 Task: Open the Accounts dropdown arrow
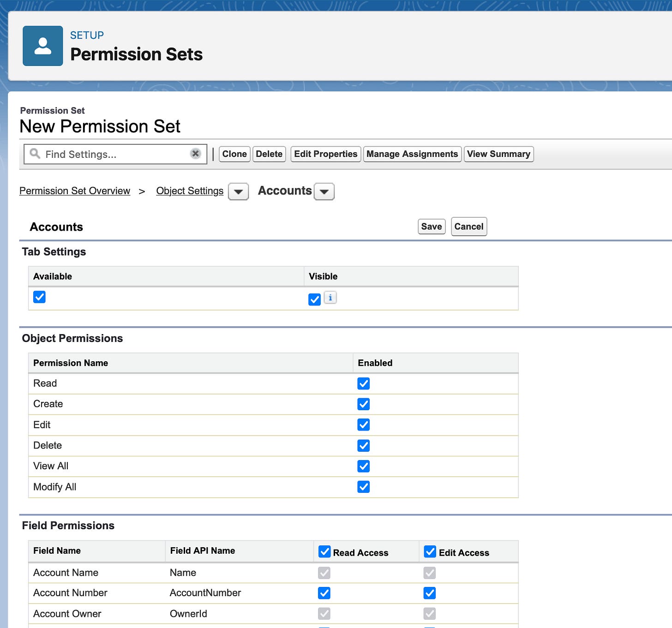(324, 191)
